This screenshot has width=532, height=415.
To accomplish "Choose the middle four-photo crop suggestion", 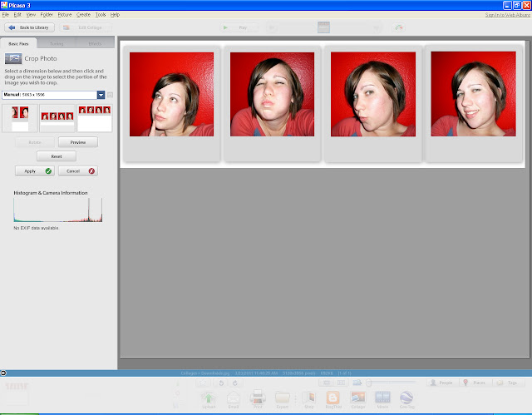I will (x=57, y=118).
